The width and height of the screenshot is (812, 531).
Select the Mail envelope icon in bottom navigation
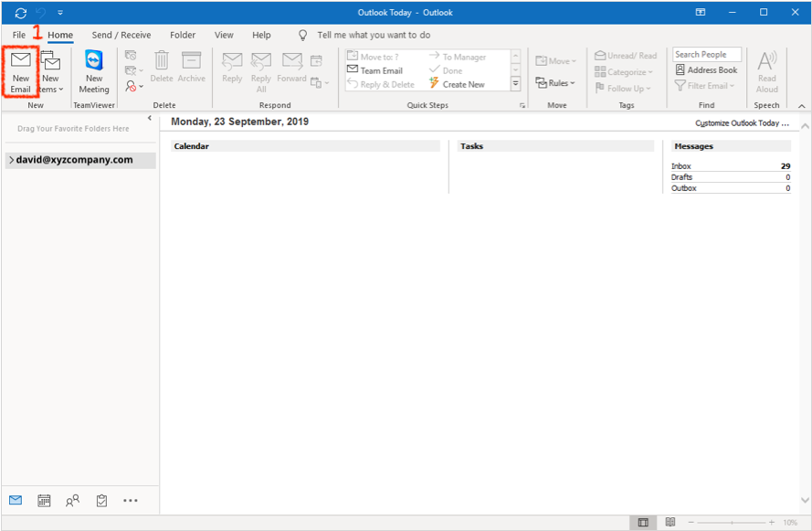pos(16,500)
